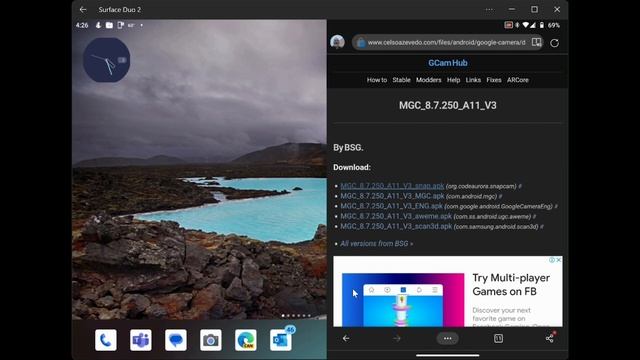Screen dimensions: 640x360
Task: Click Try Multi-player Games on FB text
Action: pyautogui.click(x=511, y=284)
